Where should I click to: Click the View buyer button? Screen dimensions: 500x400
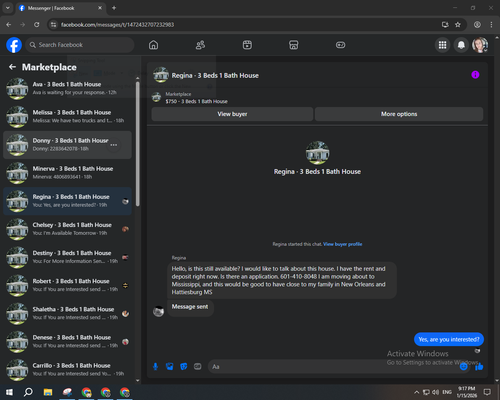(x=232, y=114)
